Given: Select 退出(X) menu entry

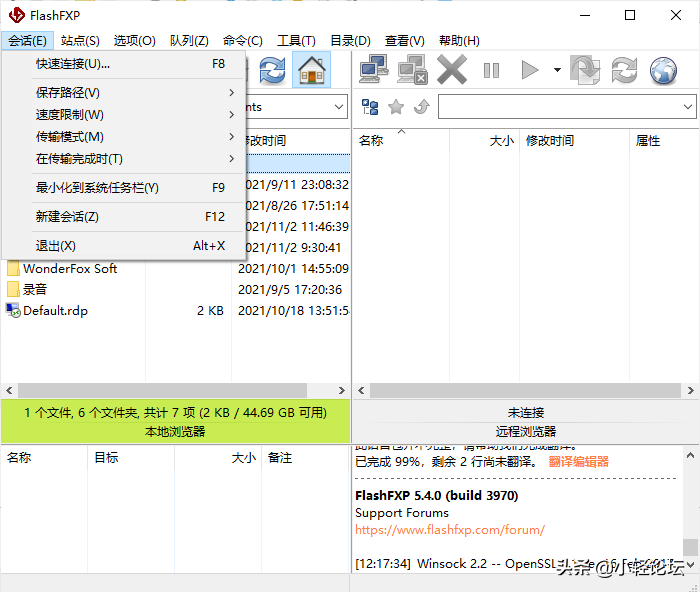Looking at the screenshot, I should [x=124, y=246].
